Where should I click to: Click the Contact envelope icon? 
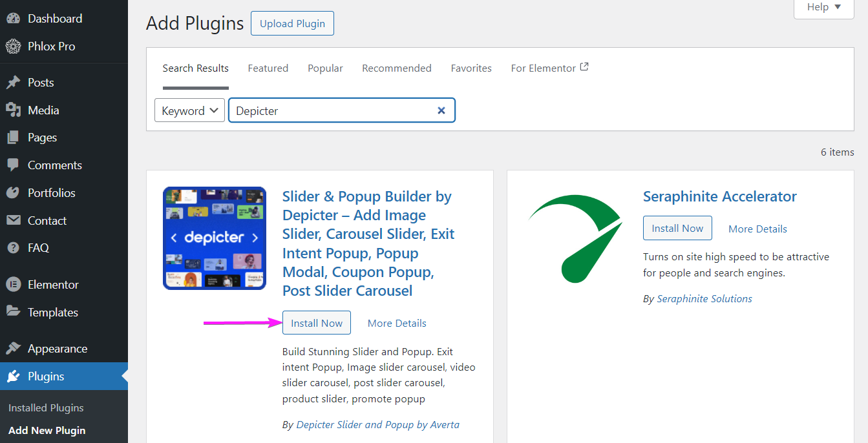tap(13, 221)
